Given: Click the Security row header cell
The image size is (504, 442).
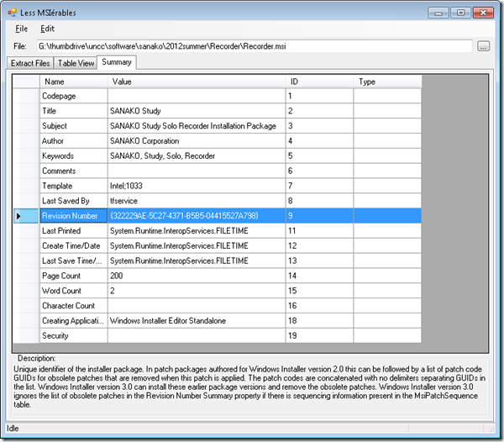Looking at the screenshot, I should [27, 336].
